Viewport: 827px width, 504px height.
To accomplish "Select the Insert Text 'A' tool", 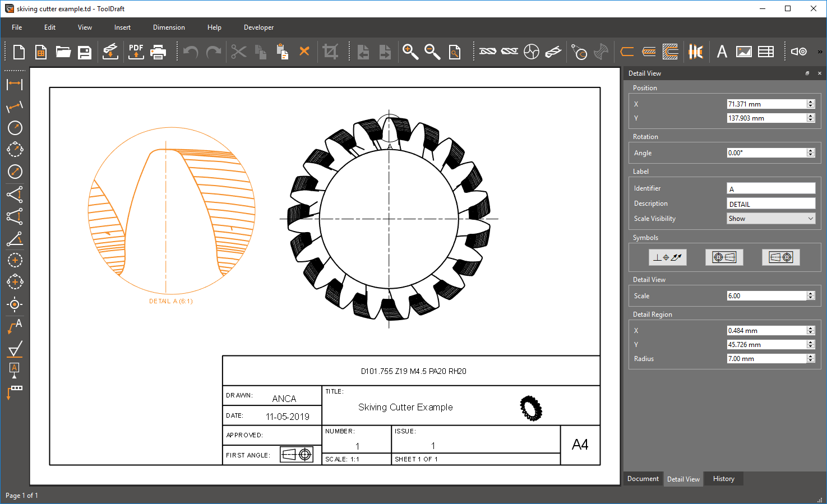I will (x=722, y=52).
